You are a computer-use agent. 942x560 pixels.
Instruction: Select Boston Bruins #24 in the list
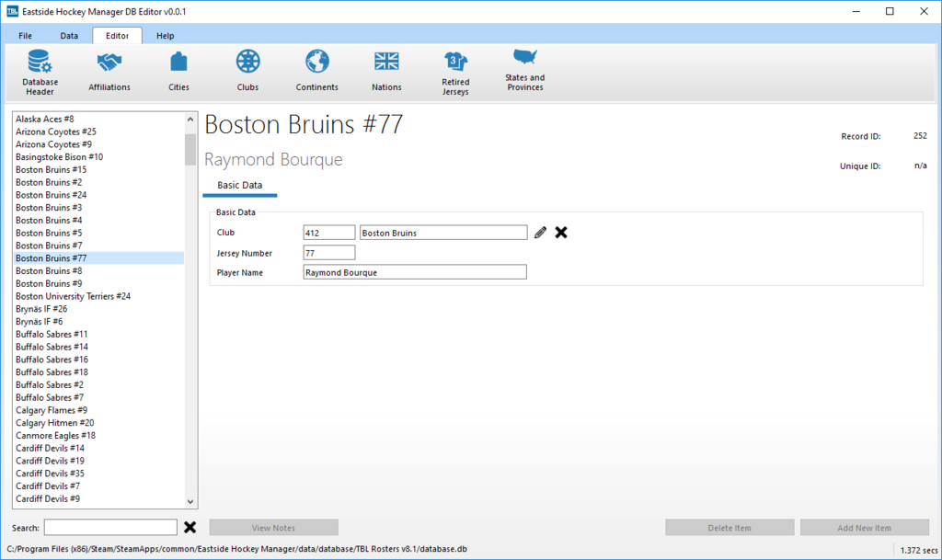click(98, 194)
